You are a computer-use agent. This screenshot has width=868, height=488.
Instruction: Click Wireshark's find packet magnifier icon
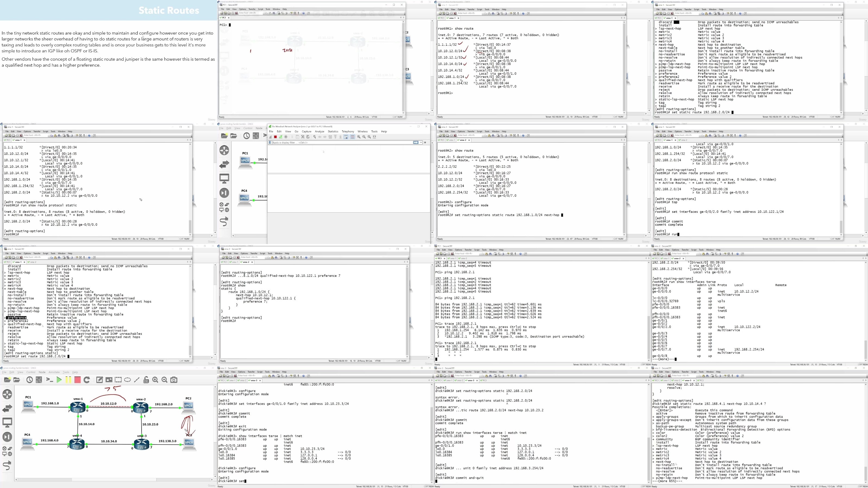pos(315,137)
